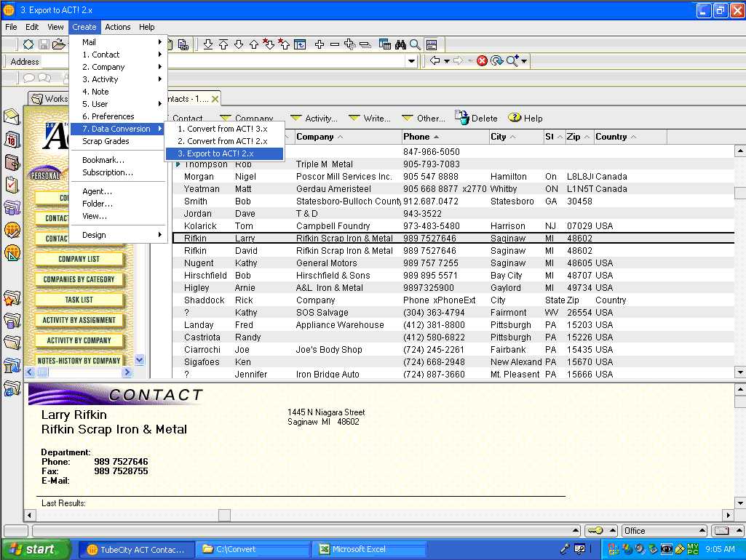Image resolution: width=746 pixels, height=560 pixels.
Task: Click the red Stop icon in navigation bar
Action: click(x=482, y=61)
